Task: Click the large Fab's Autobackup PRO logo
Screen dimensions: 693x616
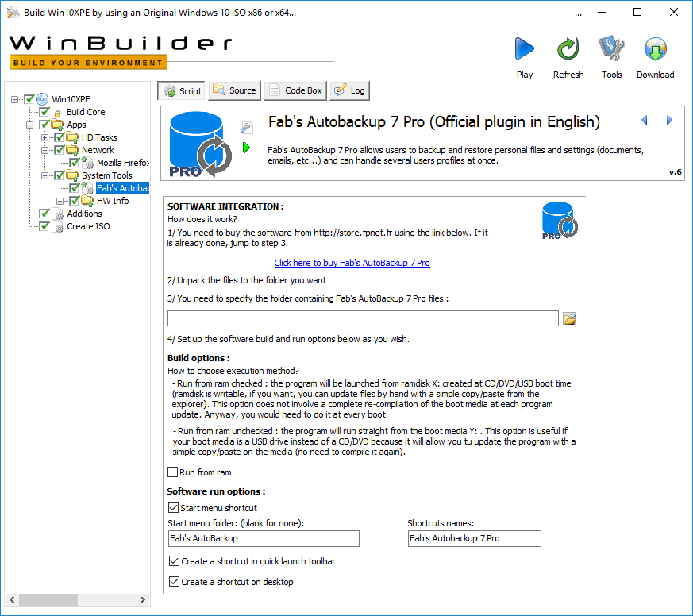Action: pos(200,144)
